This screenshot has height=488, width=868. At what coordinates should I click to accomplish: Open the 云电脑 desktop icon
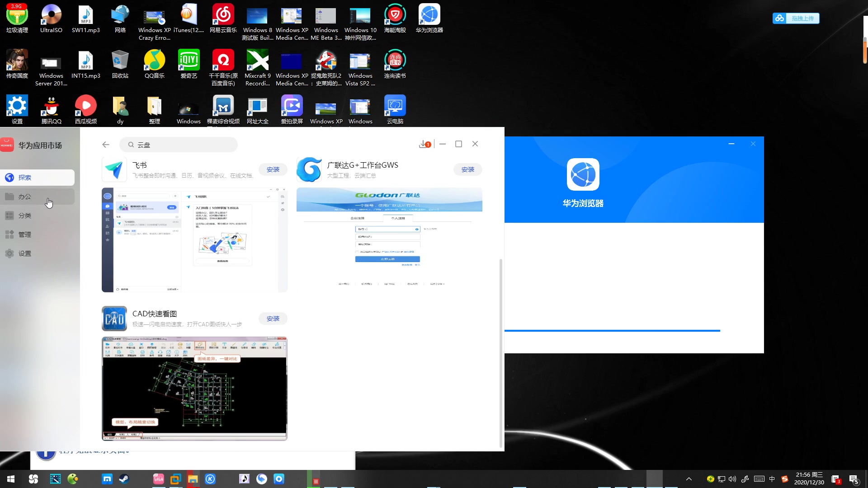tap(395, 110)
